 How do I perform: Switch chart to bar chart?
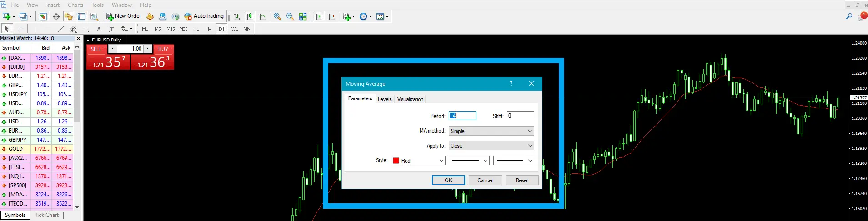click(x=237, y=16)
